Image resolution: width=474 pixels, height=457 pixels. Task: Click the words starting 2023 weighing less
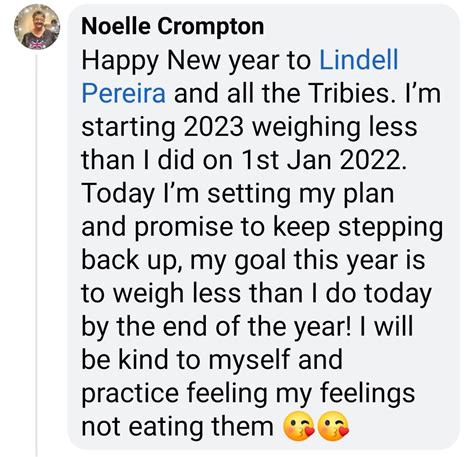[249, 128]
